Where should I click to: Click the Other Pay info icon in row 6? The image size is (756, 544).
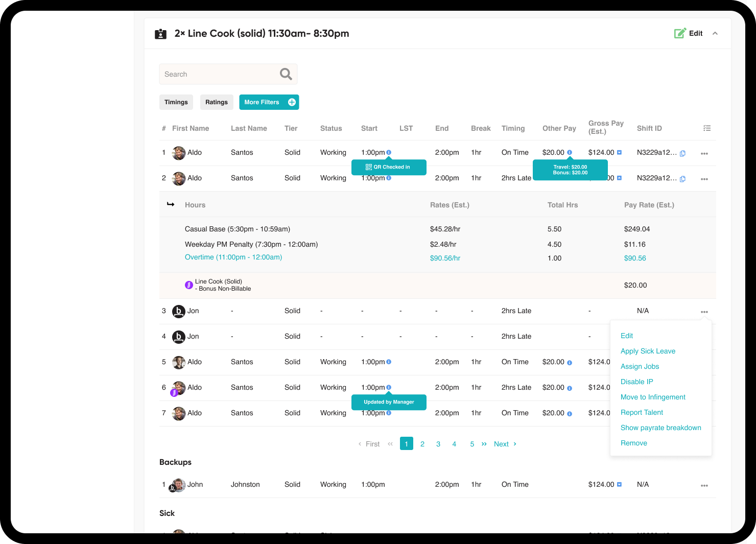point(570,388)
